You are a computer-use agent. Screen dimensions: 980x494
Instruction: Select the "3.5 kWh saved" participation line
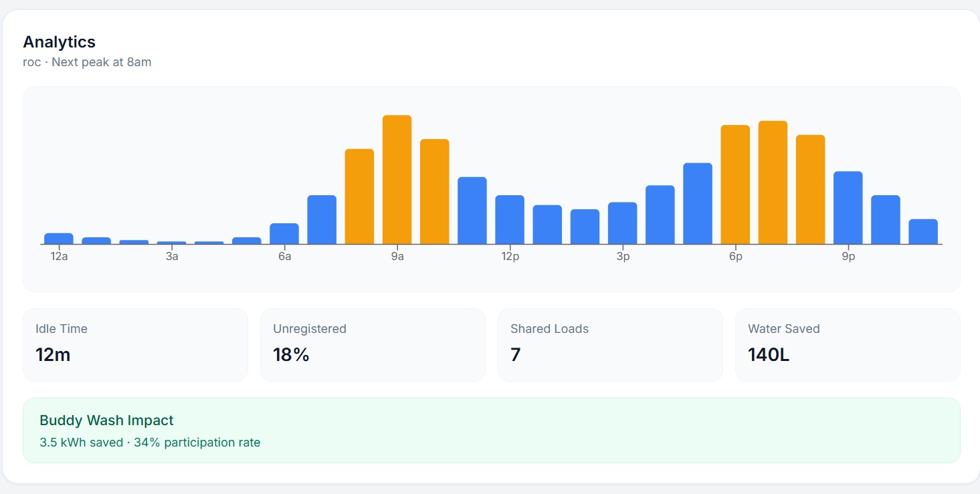point(150,443)
